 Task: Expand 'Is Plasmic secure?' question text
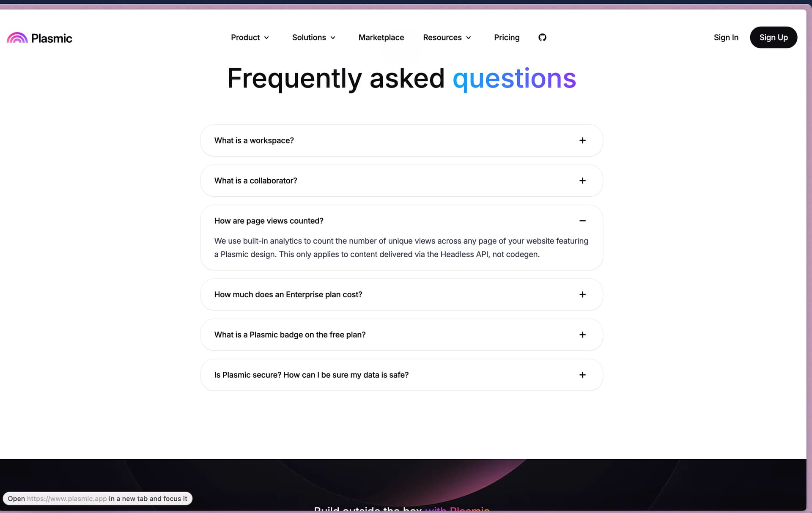pos(311,375)
